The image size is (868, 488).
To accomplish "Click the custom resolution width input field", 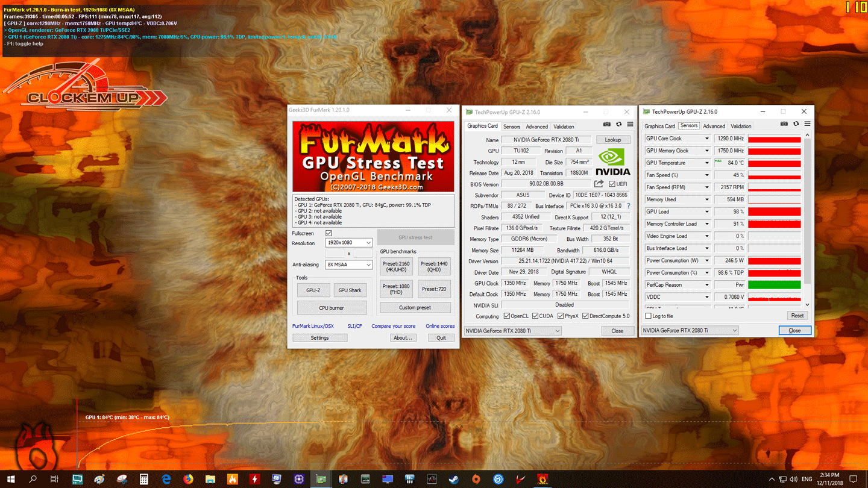I will click(335, 254).
